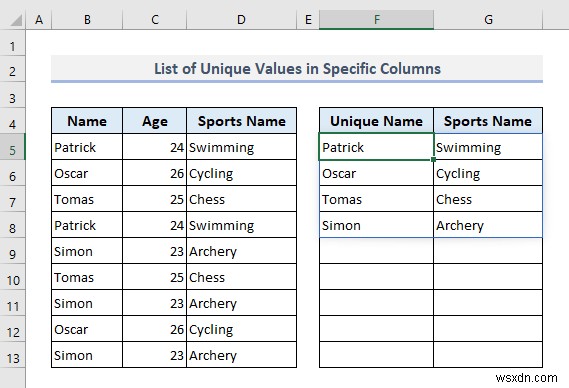Select cell C6 with age 26
The image size is (569, 388).
tap(155, 173)
